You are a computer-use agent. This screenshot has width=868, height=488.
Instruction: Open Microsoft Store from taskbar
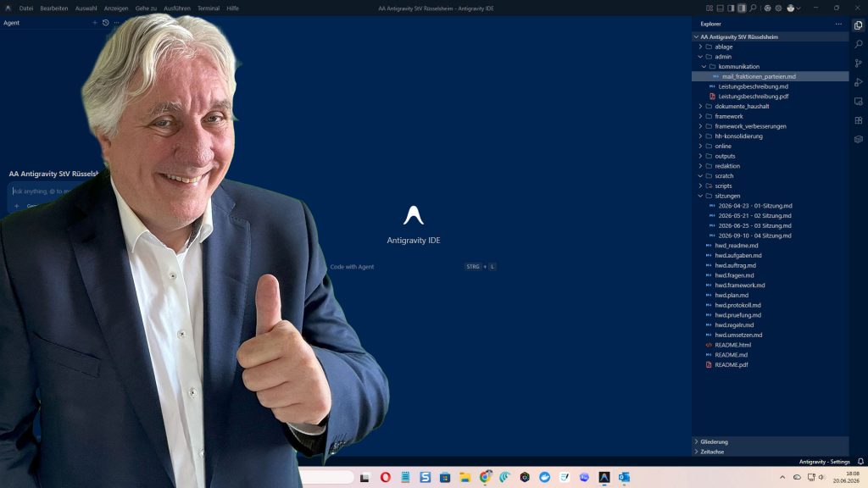pyautogui.click(x=445, y=477)
